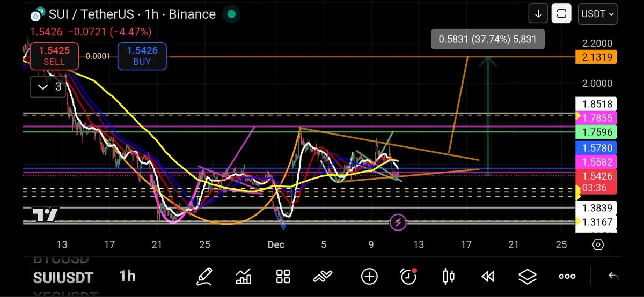Select SUIUSDT in the watchlist wheel

click(x=63, y=278)
